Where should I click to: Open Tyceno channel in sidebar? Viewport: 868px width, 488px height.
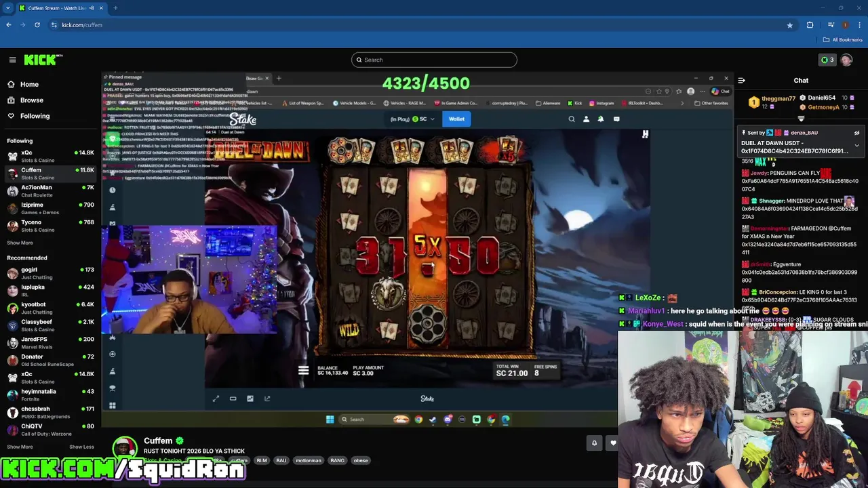pyautogui.click(x=51, y=226)
